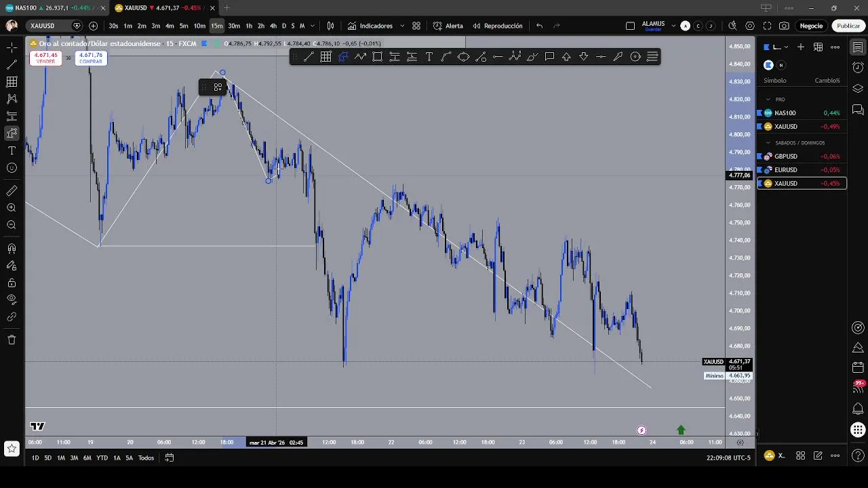Click the undo arrow
The image size is (868, 488).
pos(539,26)
